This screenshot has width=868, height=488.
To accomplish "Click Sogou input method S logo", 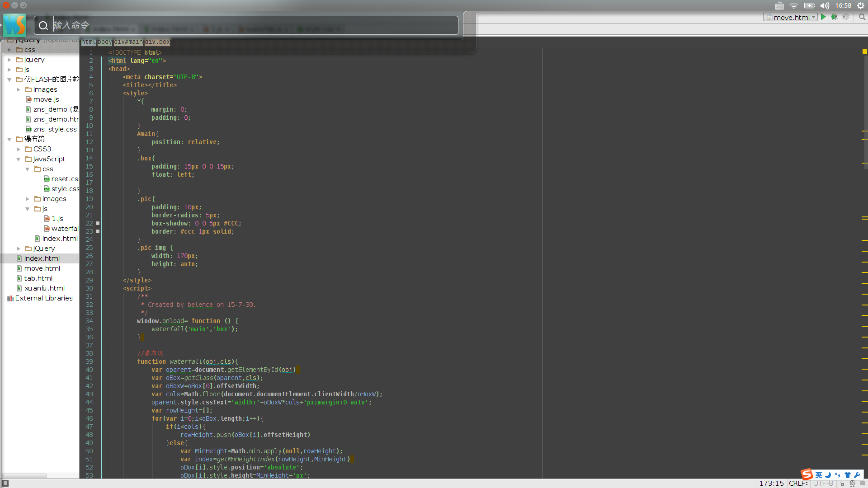I will point(807,474).
